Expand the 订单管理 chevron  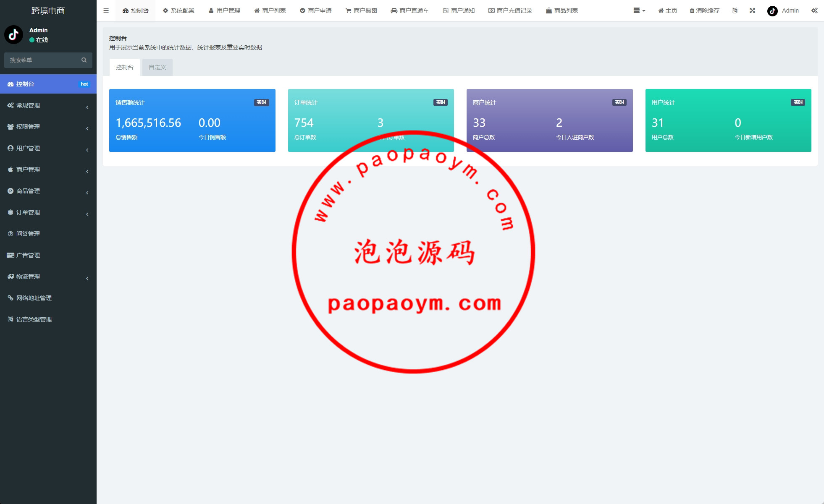click(87, 214)
